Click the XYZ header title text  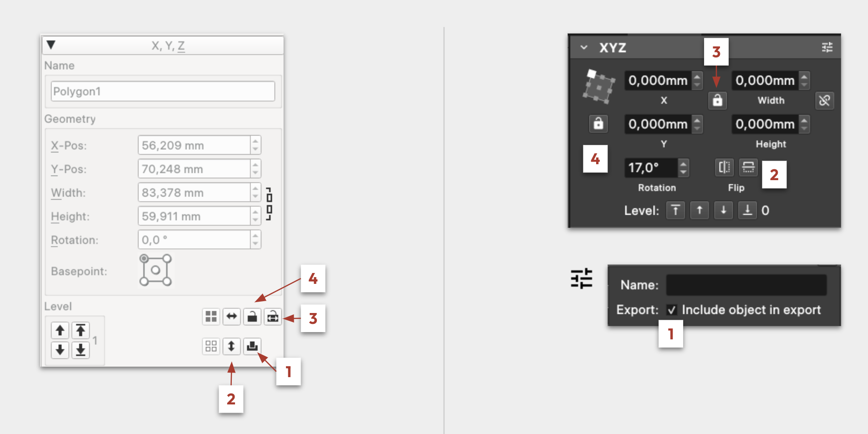click(x=613, y=48)
